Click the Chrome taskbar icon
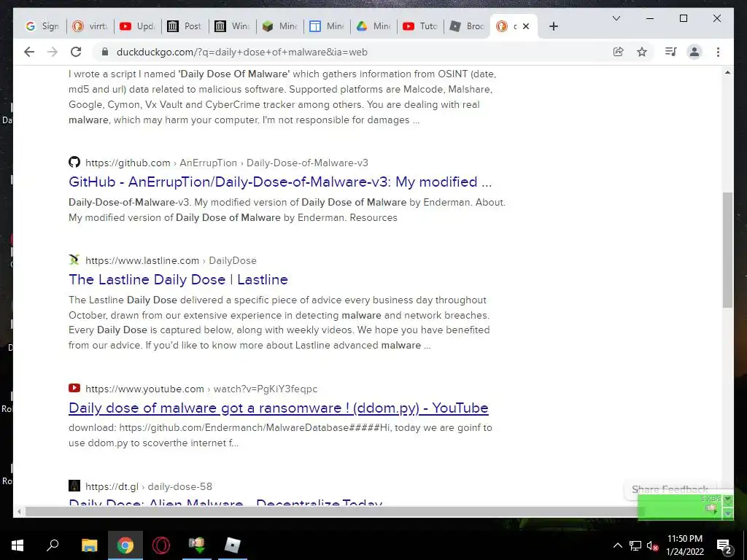The image size is (747, 560). [x=125, y=545]
